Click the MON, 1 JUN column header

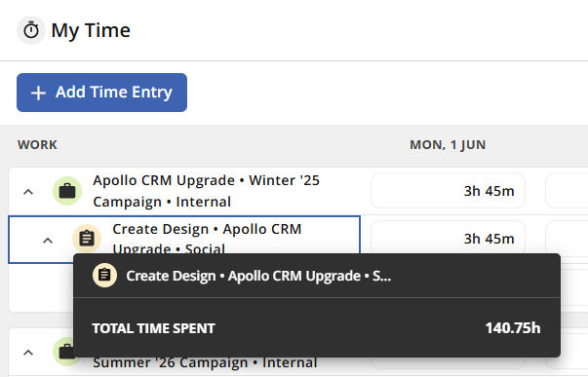[448, 144]
